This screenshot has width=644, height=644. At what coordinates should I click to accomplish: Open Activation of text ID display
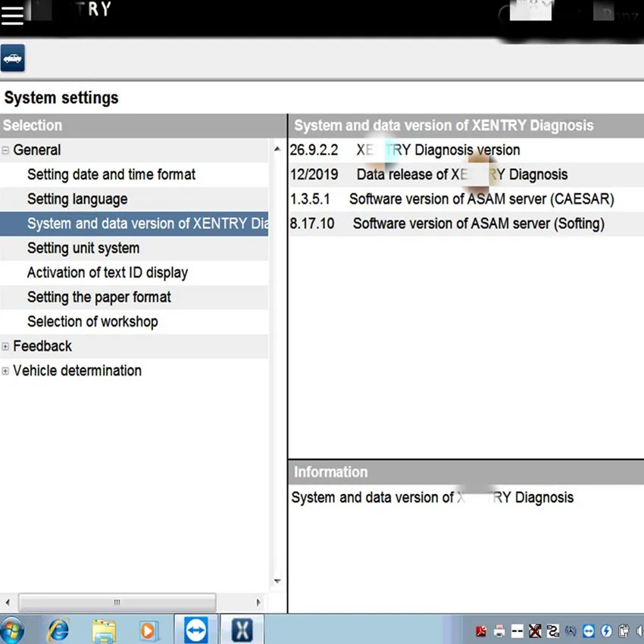pos(108,273)
